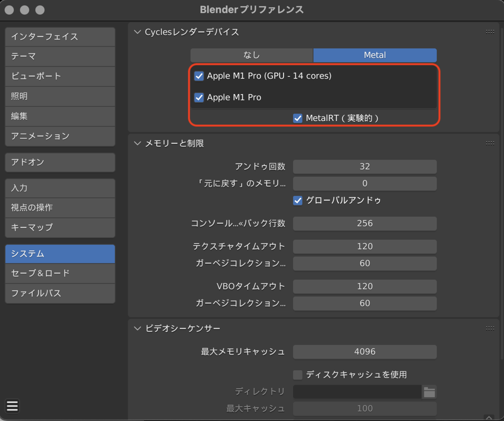Click the 最大キャッシュ field showing 100
504x421 pixels.
[365, 408]
